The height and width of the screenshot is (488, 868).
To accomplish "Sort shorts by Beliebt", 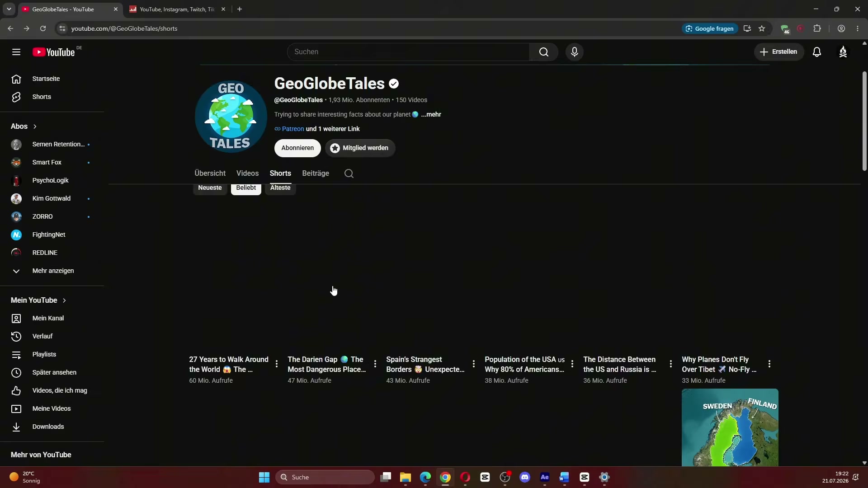I will coord(246,188).
